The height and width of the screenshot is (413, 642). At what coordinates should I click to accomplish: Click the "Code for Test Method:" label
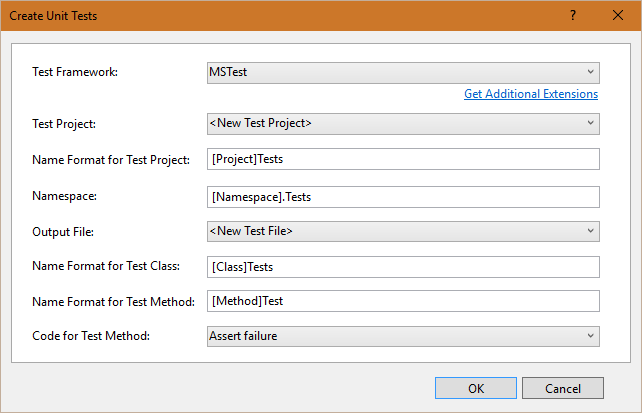tap(91, 336)
